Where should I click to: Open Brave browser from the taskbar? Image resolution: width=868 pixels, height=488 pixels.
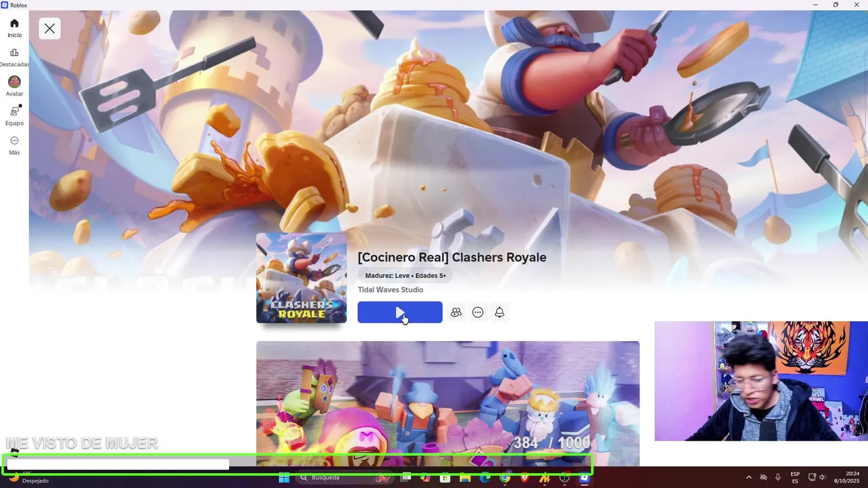click(525, 478)
